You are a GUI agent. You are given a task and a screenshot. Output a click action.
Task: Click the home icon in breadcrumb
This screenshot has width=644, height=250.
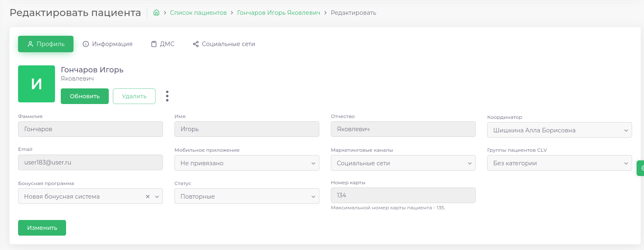click(x=156, y=13)
